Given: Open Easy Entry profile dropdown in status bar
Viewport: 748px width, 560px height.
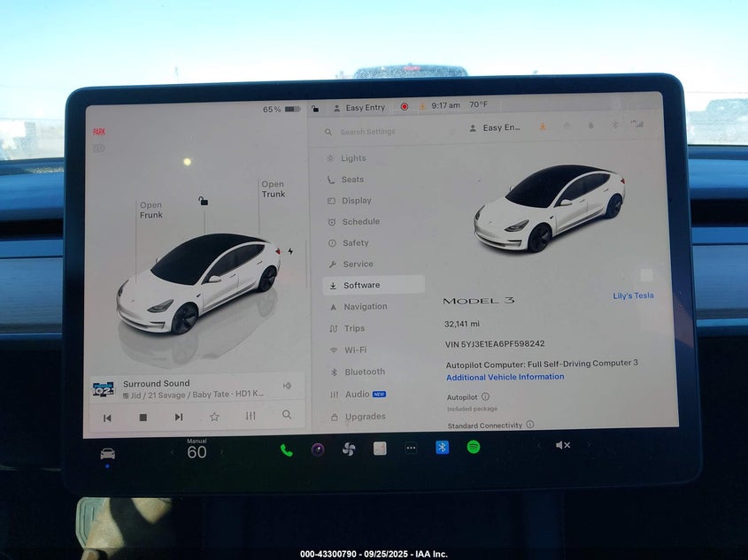Looking at the screenshot, I should click(x=359, y=107).
